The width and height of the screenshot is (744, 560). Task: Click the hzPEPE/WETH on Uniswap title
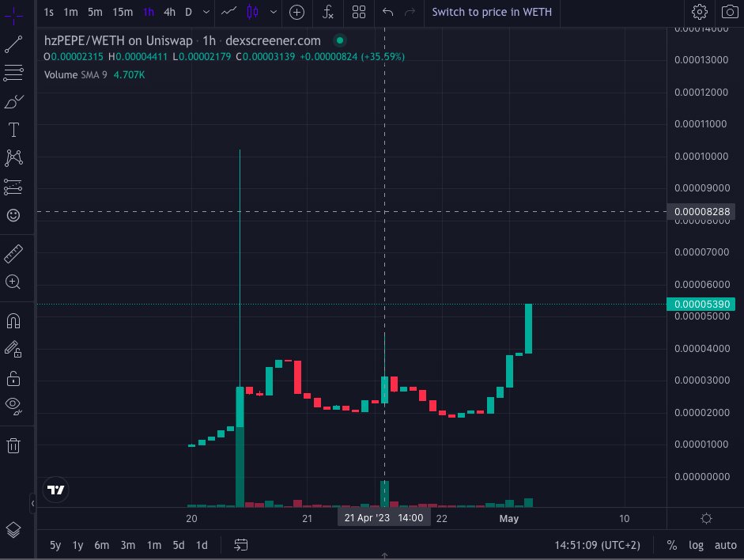click(119, 41)
